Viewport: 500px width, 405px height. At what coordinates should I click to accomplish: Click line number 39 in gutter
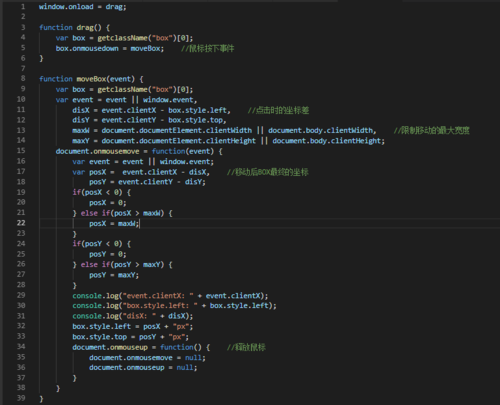21,398
